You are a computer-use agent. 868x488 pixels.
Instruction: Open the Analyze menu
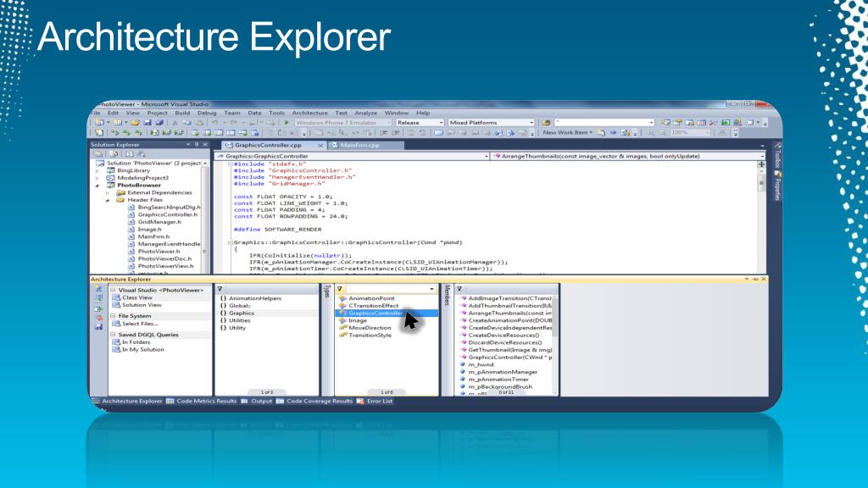pyautogui.click(x=365, y=113)
